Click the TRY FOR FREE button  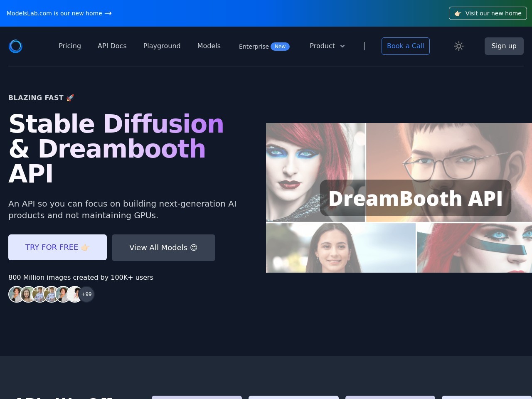click(57, 247)
